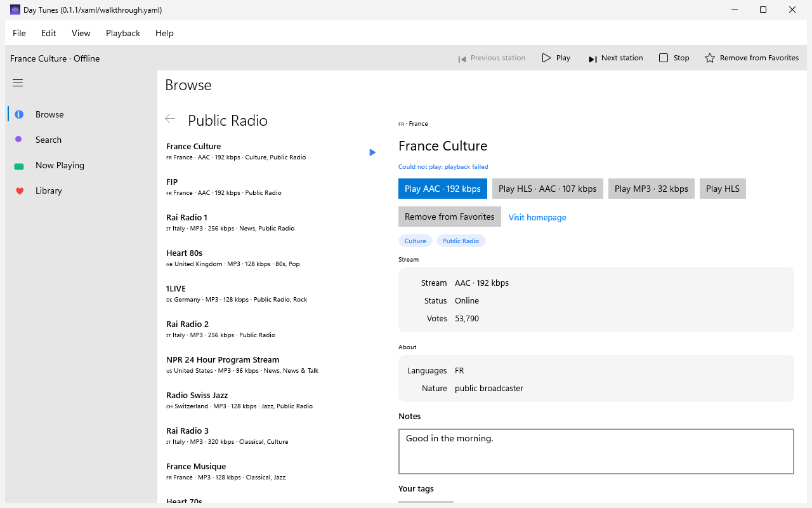Open the Visit homepage link
This screenshot has width=812, height=508.
coord(537,217)
